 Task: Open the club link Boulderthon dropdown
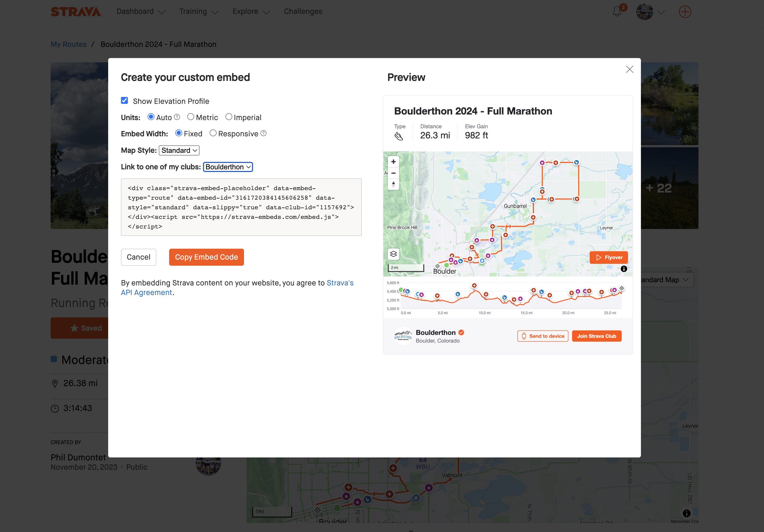tap(228, 167)
